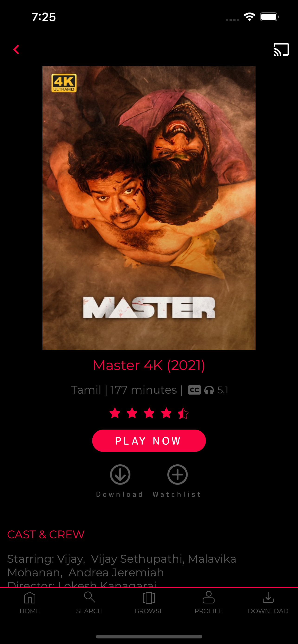This screenshot has width=298, height=644.
Task: Start the movie with Play Now
Action: pyautogui.click(x=149, y=440)
